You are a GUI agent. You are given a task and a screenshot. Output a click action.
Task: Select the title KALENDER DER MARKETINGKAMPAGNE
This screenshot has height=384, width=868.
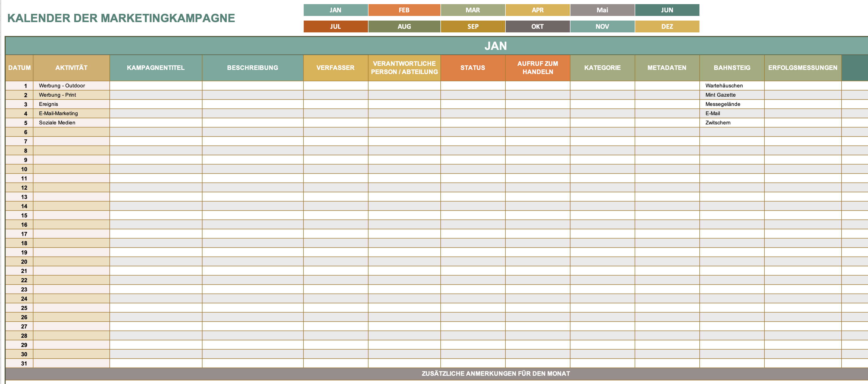(x=121, y=18)
